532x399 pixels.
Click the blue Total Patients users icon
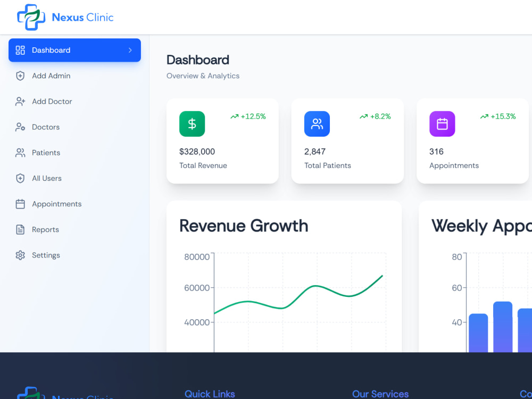tap(317, 124)
